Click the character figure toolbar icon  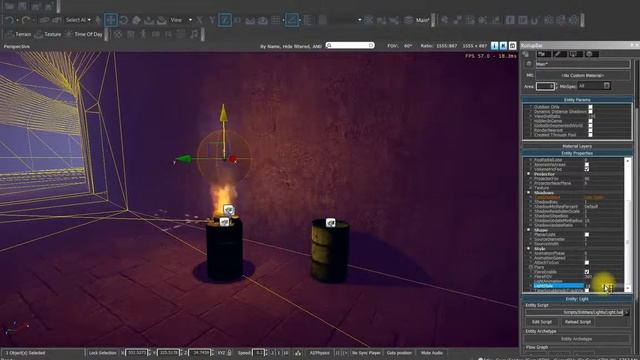pyautogui.click(x=143, y=34)
